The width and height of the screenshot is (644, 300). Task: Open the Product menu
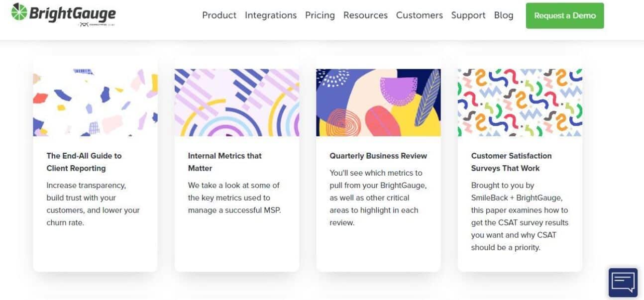(219, 15)
